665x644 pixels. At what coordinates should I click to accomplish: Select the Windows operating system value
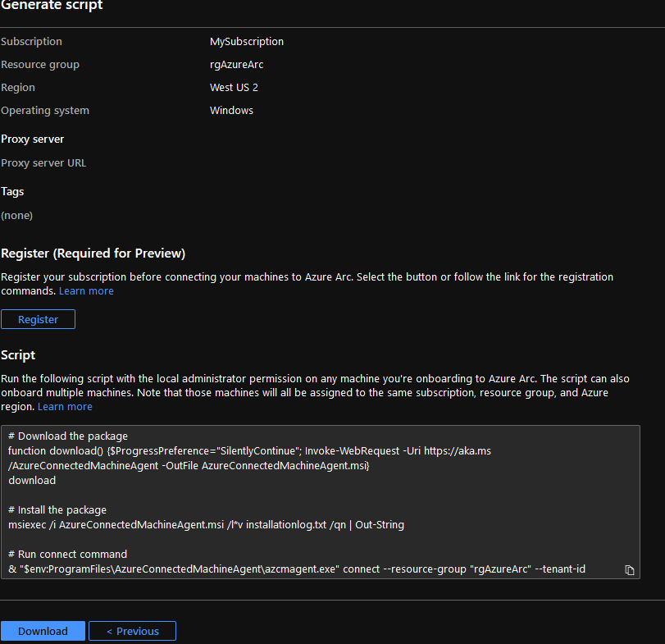pyautogui.click(x=231, y=110)
